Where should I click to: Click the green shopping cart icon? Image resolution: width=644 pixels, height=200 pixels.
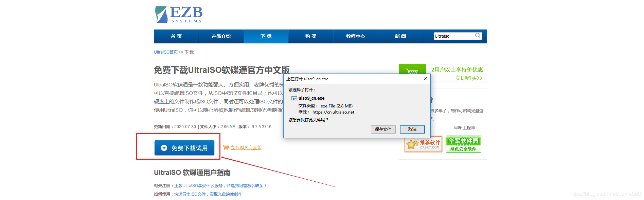pos(412,71)
